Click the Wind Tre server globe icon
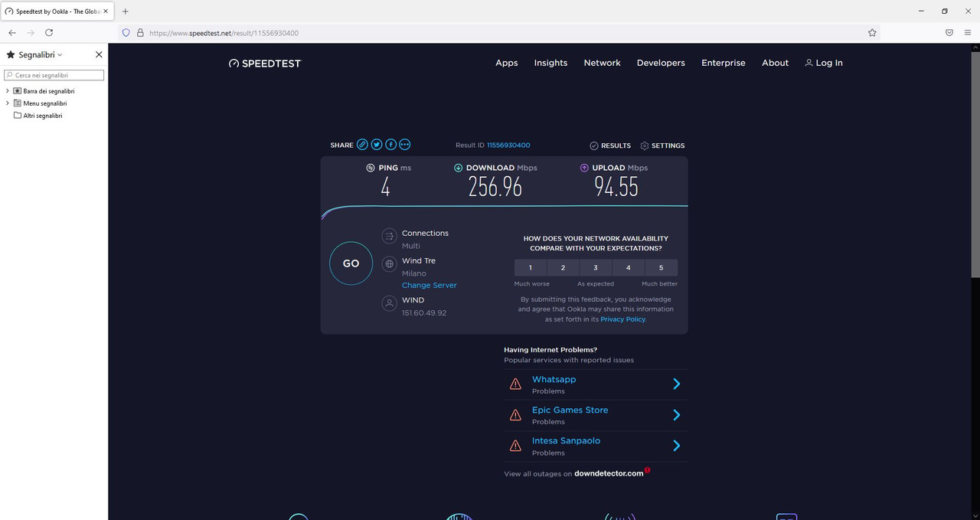The width and height of the screenshot is (980, 520). coord(389,264)
